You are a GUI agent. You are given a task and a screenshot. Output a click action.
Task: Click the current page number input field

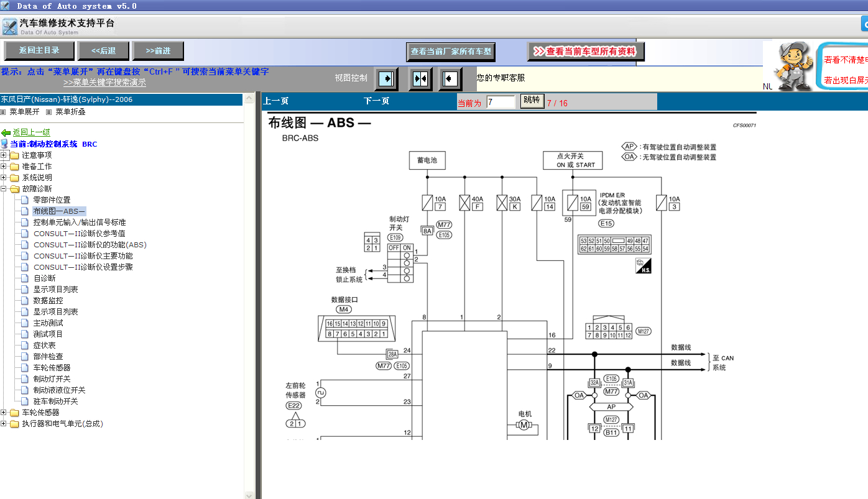pos(501,102)
